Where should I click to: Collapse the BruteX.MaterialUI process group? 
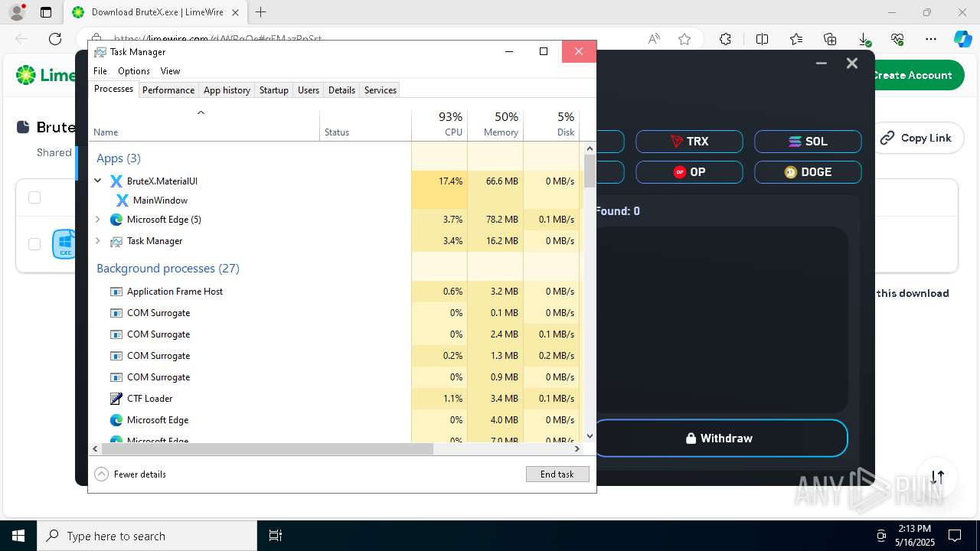click(98, 181)
